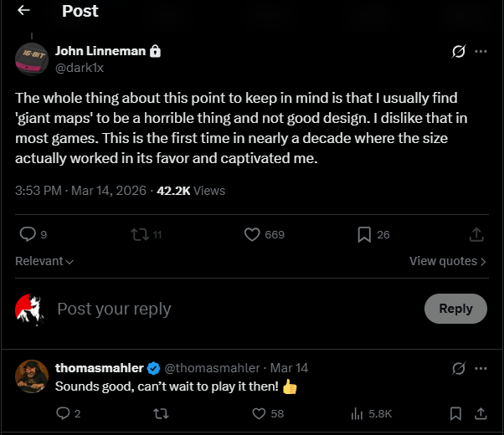504x435 pixels.
Task: Click Grok icon on thomasmahler's reply
Action: (458, 368)
